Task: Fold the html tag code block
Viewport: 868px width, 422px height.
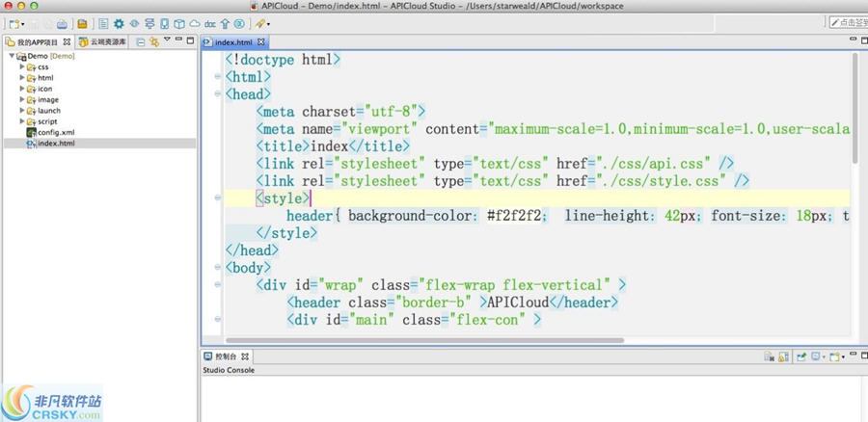Action: pyautogui.click(x=218, y=76)
